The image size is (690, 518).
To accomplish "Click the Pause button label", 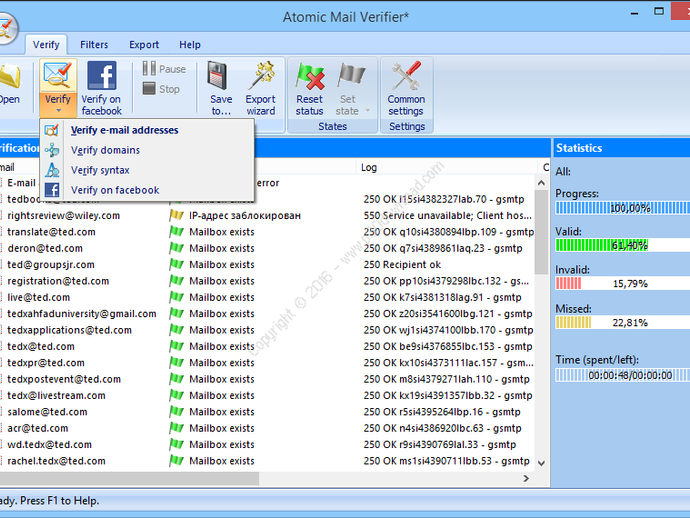I will 172,69.
